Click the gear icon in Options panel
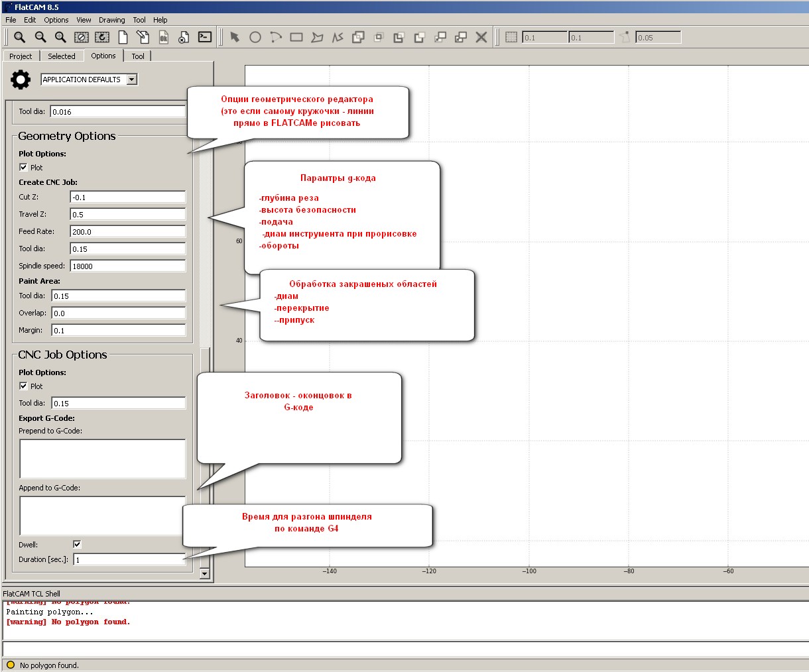This screenshot has height=672, width=809. tap(21, 80)
